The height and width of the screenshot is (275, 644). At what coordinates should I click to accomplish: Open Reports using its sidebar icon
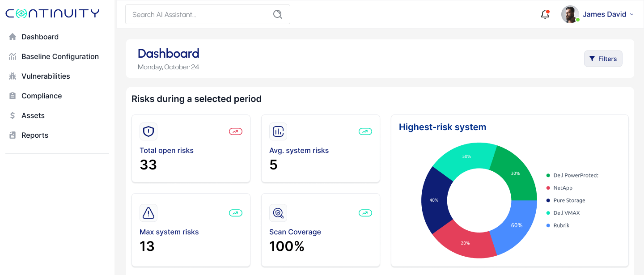pyautogui.click(x=13, y=135)
